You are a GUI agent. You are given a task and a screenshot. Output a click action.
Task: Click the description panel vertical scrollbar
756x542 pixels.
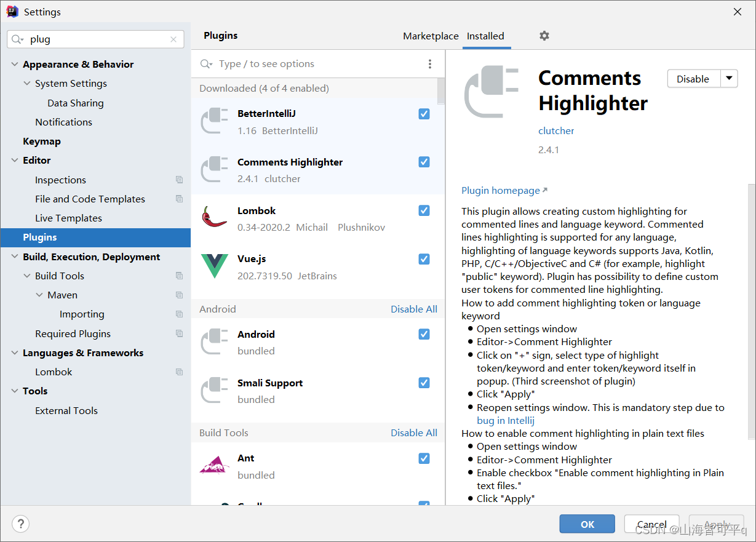click(752, 311)
